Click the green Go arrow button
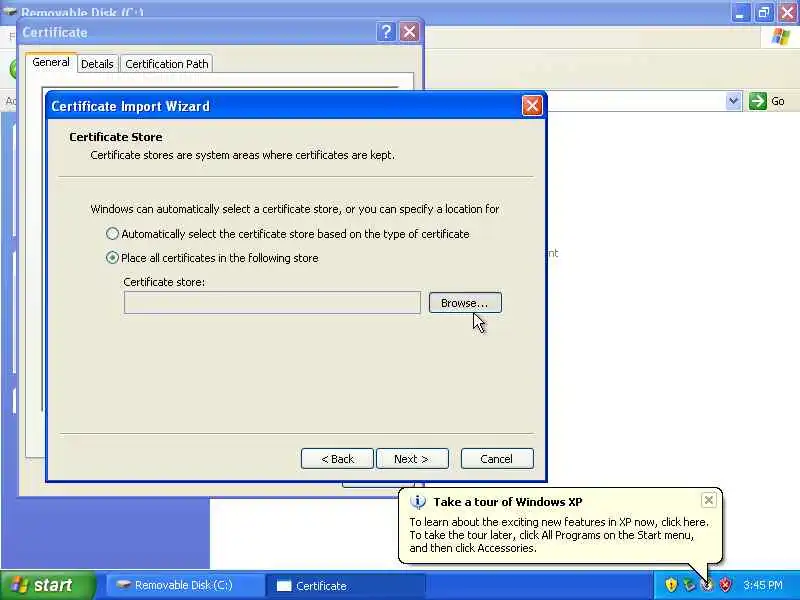The image size is (800, 600). pyautogui.click(x=758, y=101)
